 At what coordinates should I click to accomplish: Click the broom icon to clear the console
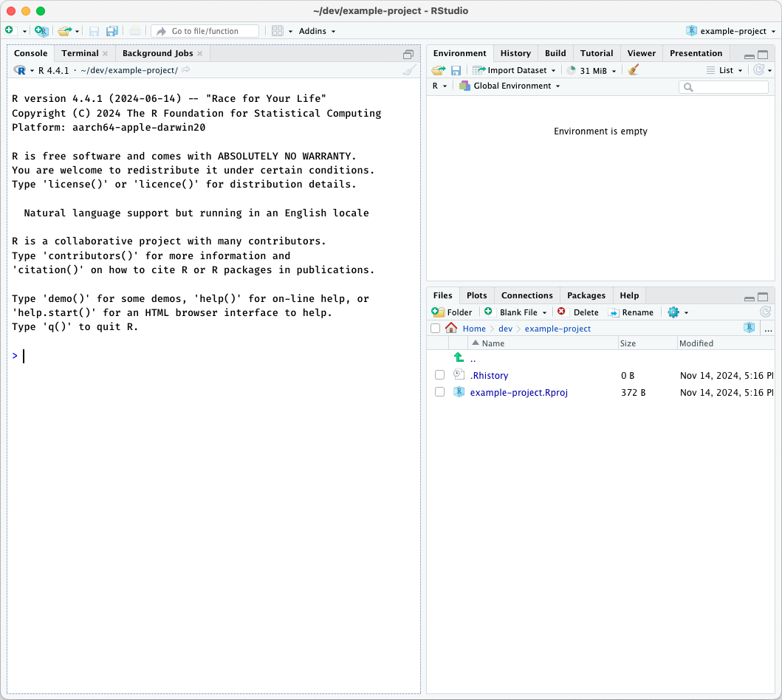point(409,70)
